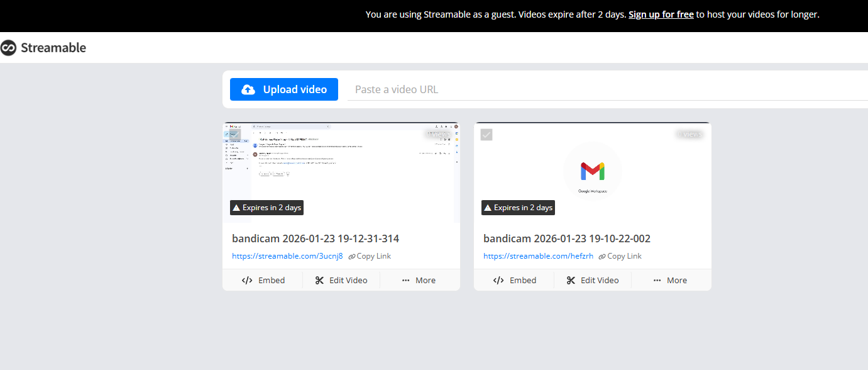Click the Paste a video URL field
Image resolution: width=868 pixels, height=370 pixels.
coord(608,89)
